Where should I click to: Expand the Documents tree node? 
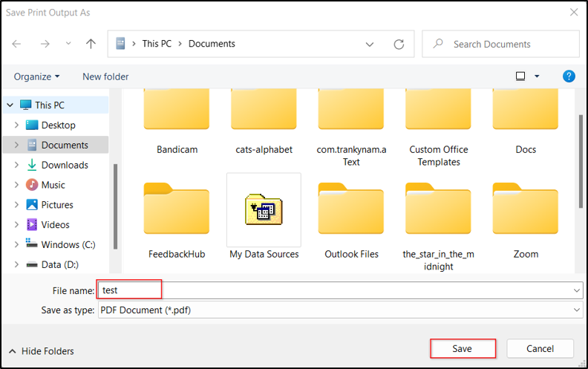16,145
